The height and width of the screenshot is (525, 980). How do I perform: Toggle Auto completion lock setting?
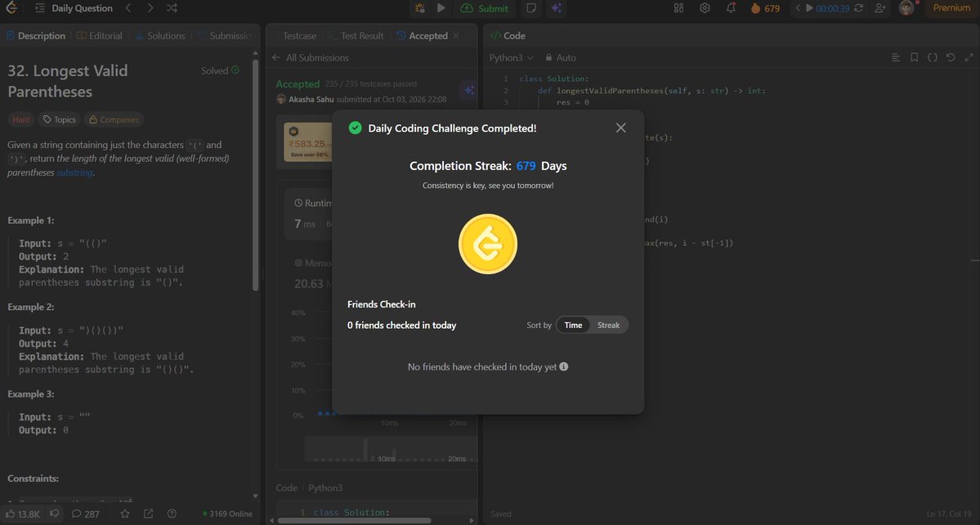click(561, 57)
